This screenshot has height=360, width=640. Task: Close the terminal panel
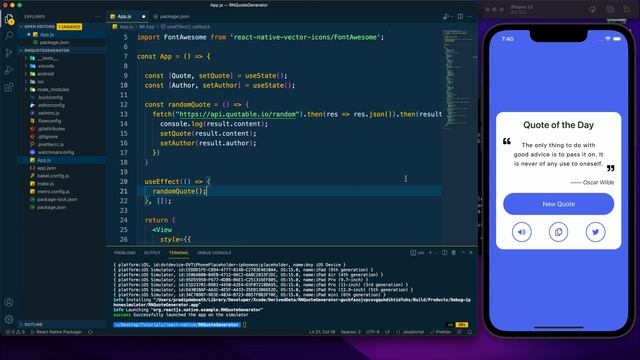[x=471, y=253]
